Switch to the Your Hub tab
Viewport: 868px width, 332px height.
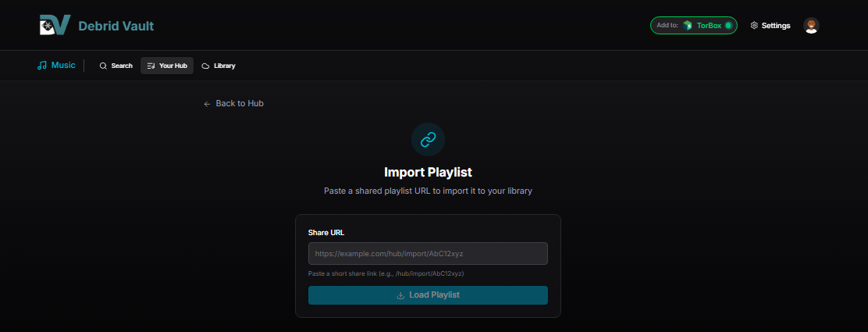click(x=167, y=66)
